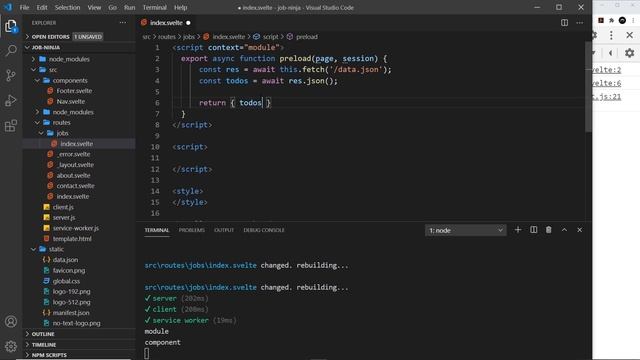The height and width of the screenshot is (360, 640).
Task: Open client.js file
Action: (x=80, y=207)
